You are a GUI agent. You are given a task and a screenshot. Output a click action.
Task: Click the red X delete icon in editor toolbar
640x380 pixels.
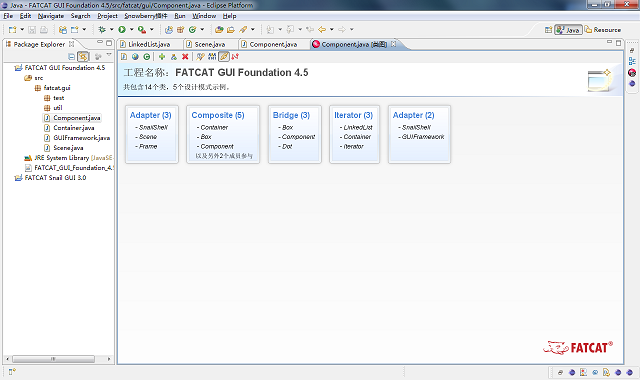click(185, 57)
